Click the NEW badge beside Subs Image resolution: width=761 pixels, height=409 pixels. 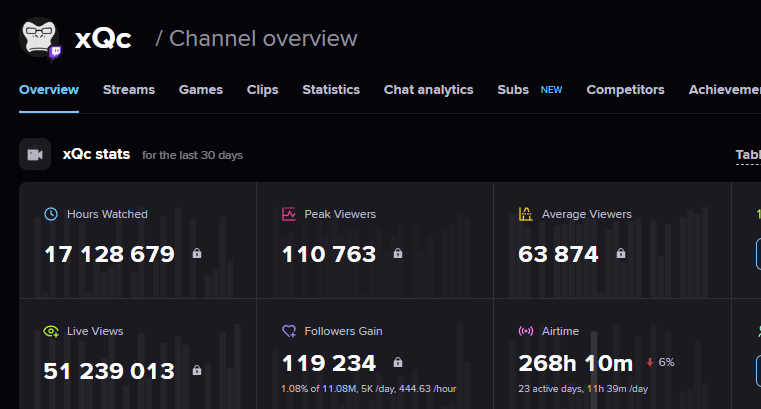pyautogui.click(x=551, y=90)
